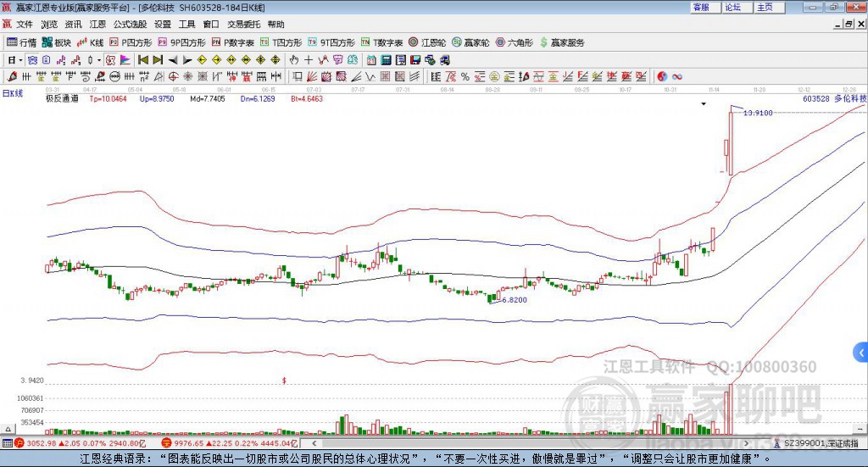
Task: Click the percent sign drawing tool
Action: point(465,77)
